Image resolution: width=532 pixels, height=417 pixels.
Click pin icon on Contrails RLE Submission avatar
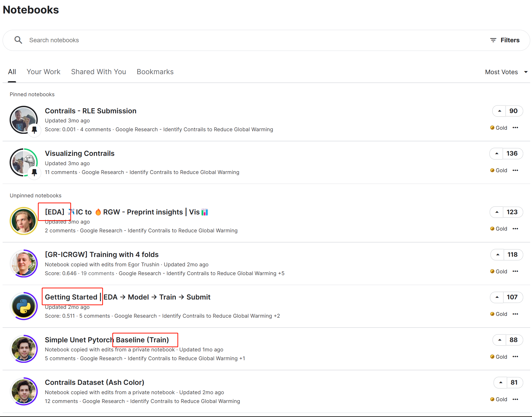click(x=34, y=130)
